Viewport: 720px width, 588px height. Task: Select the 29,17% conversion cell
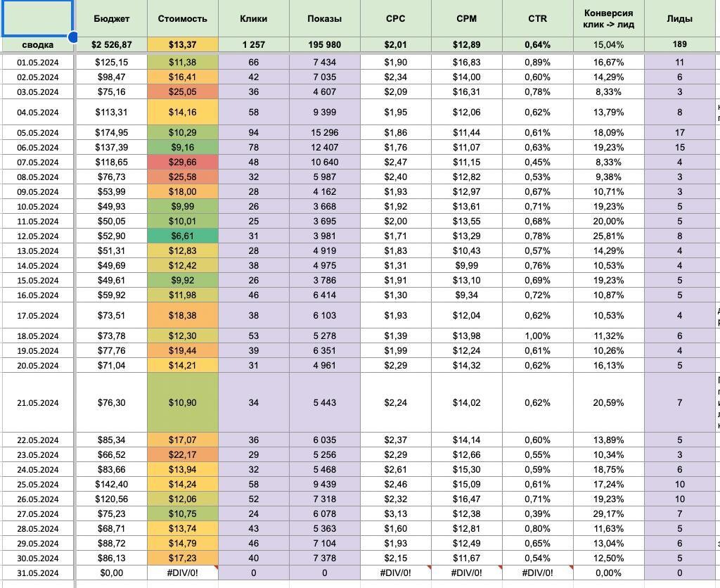point(608,513)
